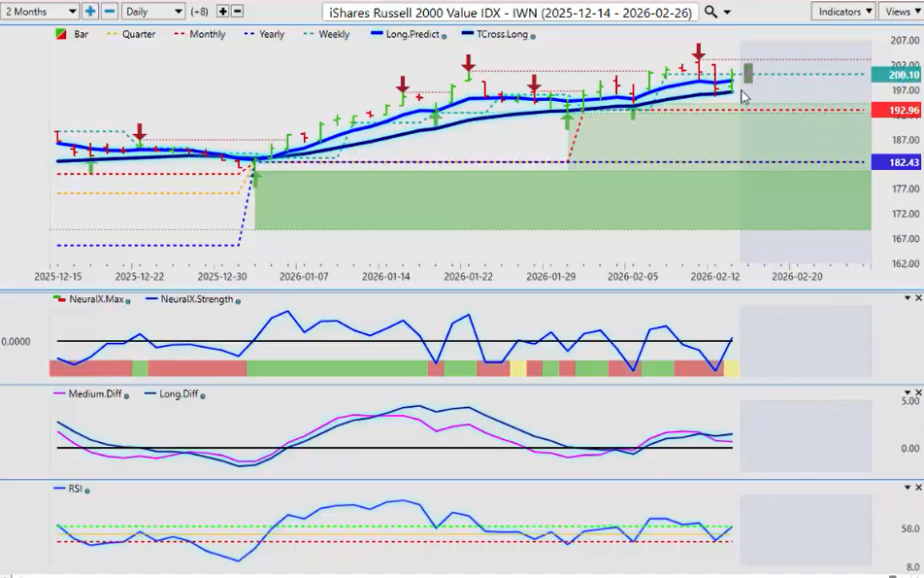The height and width of the screenshot is (578, 924).
Task: Click the iShares Russell 2000 symbol field
Action: 511,11
